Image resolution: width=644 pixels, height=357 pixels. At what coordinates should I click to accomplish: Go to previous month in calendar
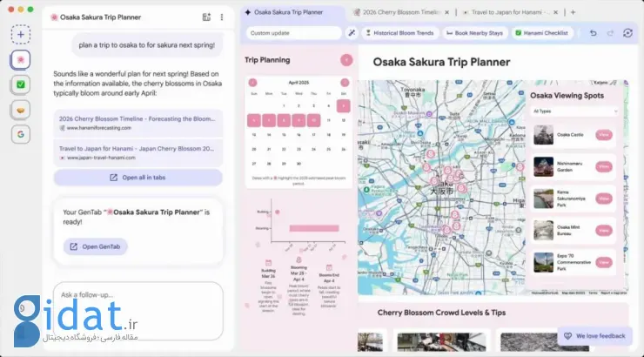[x=252, y=83]
